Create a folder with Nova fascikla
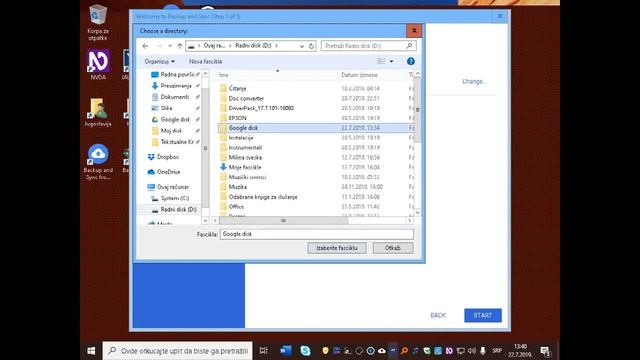The width and height of the screenshot is (640, 360). (205, 61)
